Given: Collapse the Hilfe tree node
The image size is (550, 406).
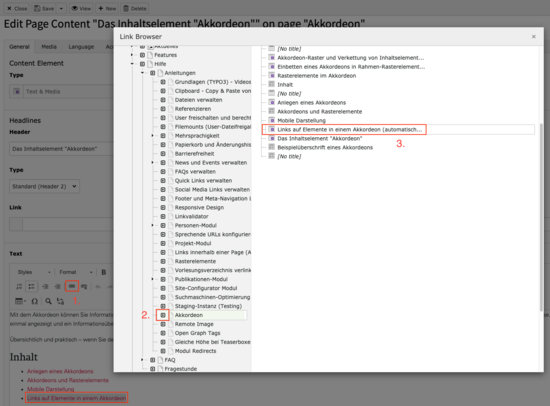Looking at the screenshot, I should tap(132, 64).
